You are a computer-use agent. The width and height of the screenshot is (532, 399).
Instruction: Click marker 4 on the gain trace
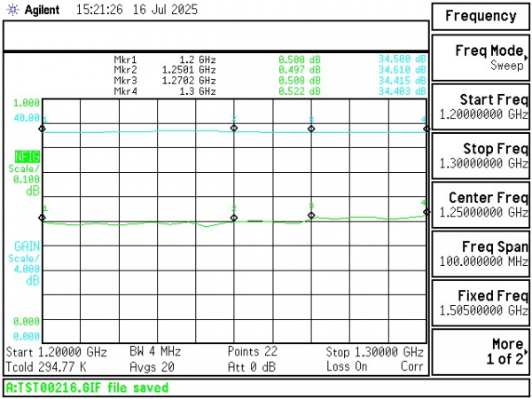[x=426, y=129]
